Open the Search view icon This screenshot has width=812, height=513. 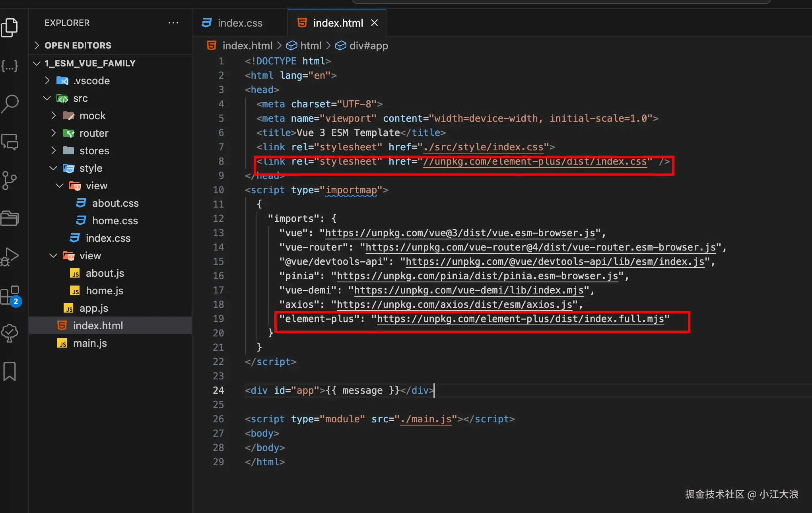pos(10,104)
